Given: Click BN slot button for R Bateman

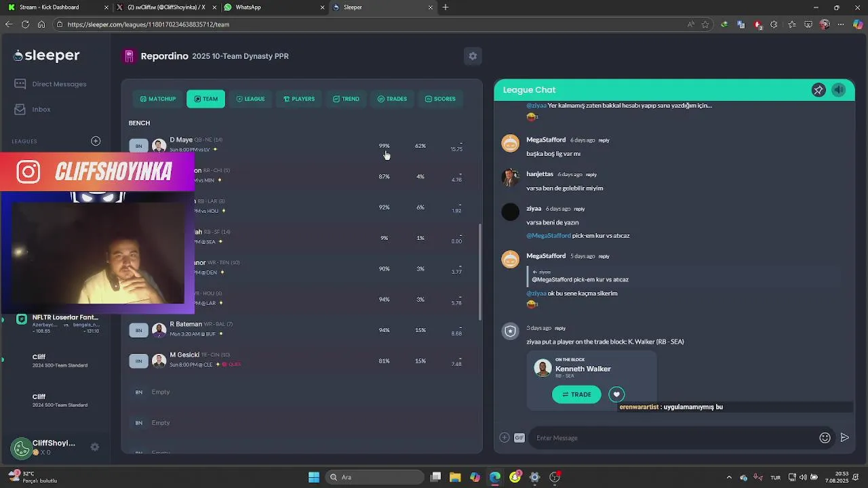Looking at the screenshot, I should click(x=138, y=330).
